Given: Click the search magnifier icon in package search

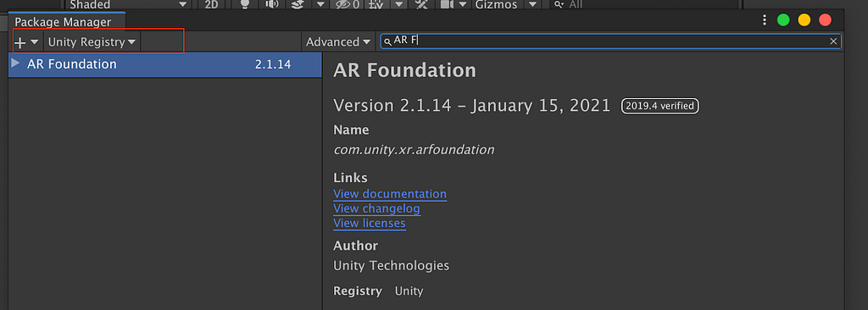Looking at the screenshot, I should [x=387, y=42].
